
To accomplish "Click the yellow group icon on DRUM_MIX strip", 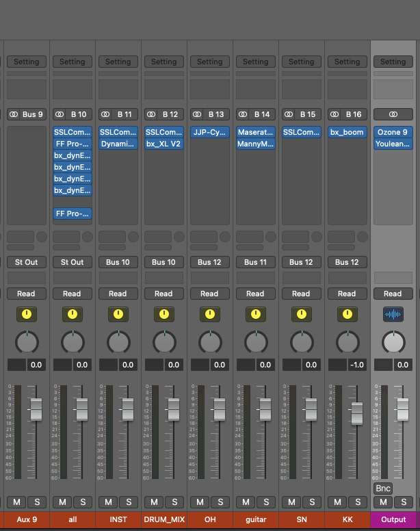I will pos(164,314).
